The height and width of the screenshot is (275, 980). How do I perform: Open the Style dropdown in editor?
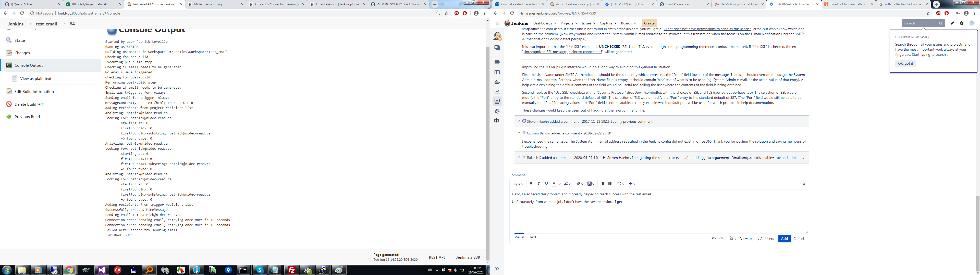517,184
